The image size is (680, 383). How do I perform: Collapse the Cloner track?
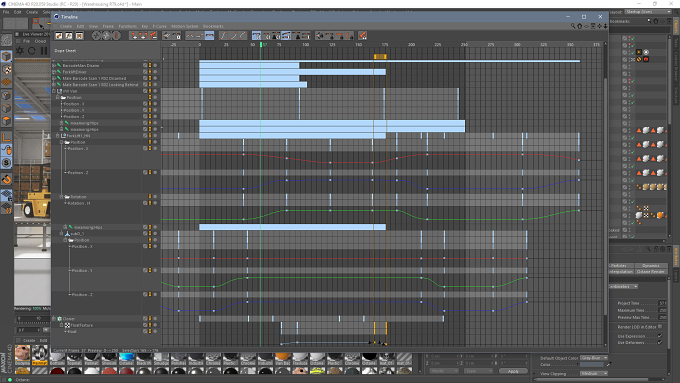(54, 318)
